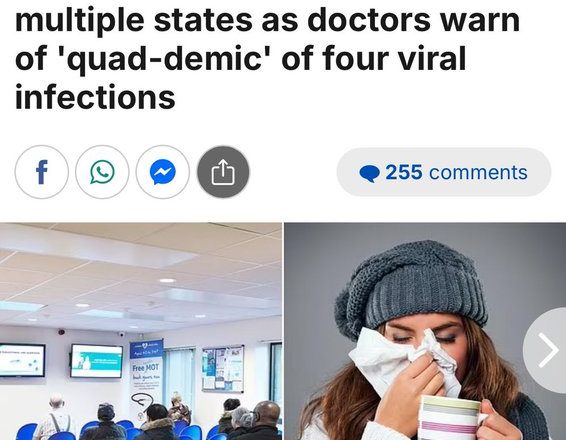The image size is (566, 440).
Task: Tap 'multiple states as doctors warn' line
Action: point(267,19)
